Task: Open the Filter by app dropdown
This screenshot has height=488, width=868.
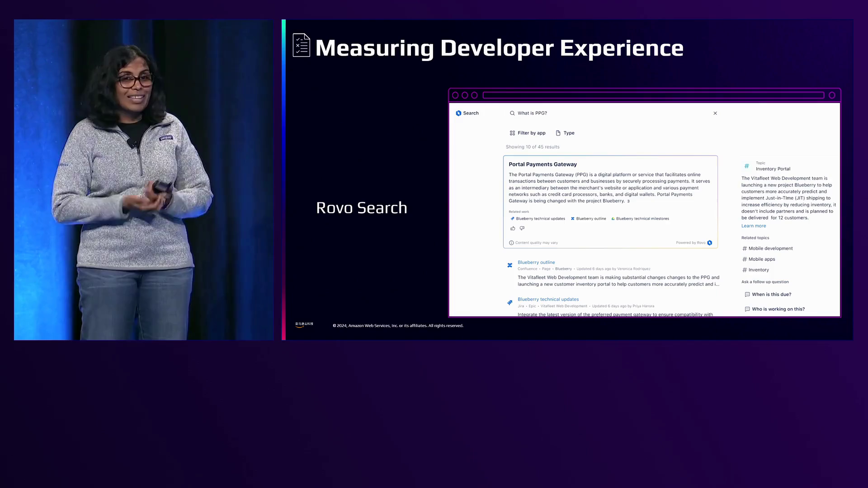Action: pos(528,133)
